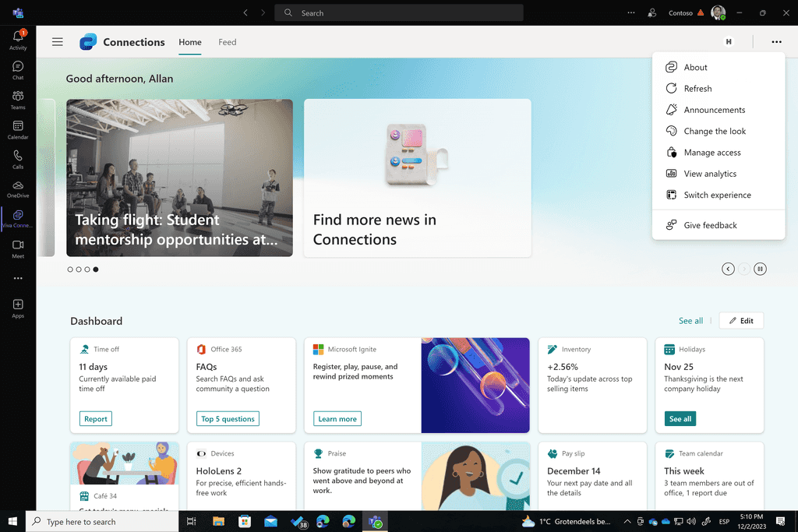Open the See all dashboard link
This screenshot has height=532, width=798.
coord(690,321)
